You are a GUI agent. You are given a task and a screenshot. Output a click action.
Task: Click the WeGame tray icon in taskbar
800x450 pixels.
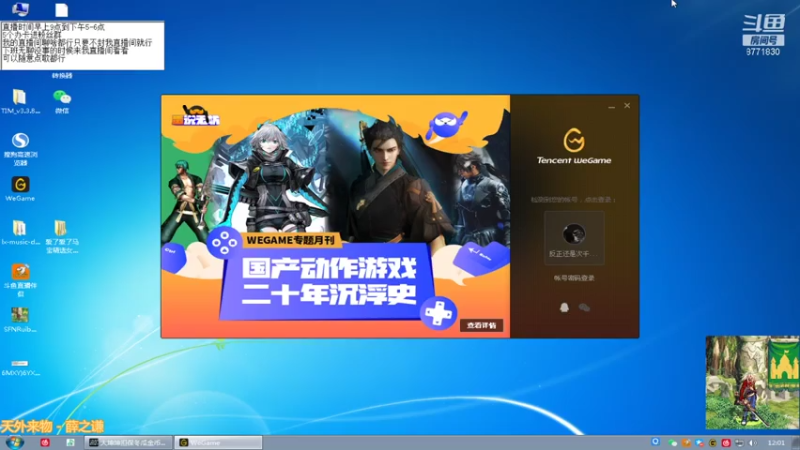pyautogui.click(x=713, y=443)
